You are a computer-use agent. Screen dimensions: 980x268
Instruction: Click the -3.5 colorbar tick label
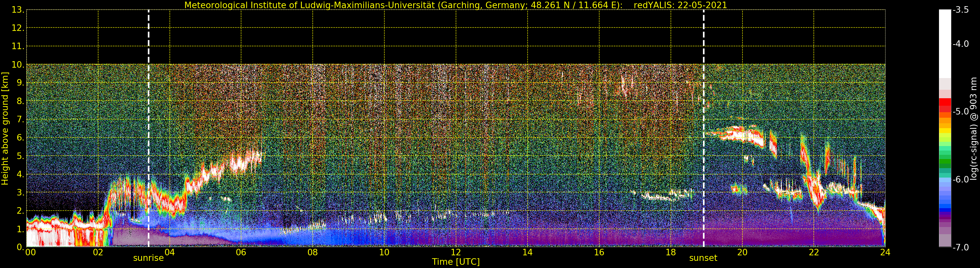click(x=960, y=10)
